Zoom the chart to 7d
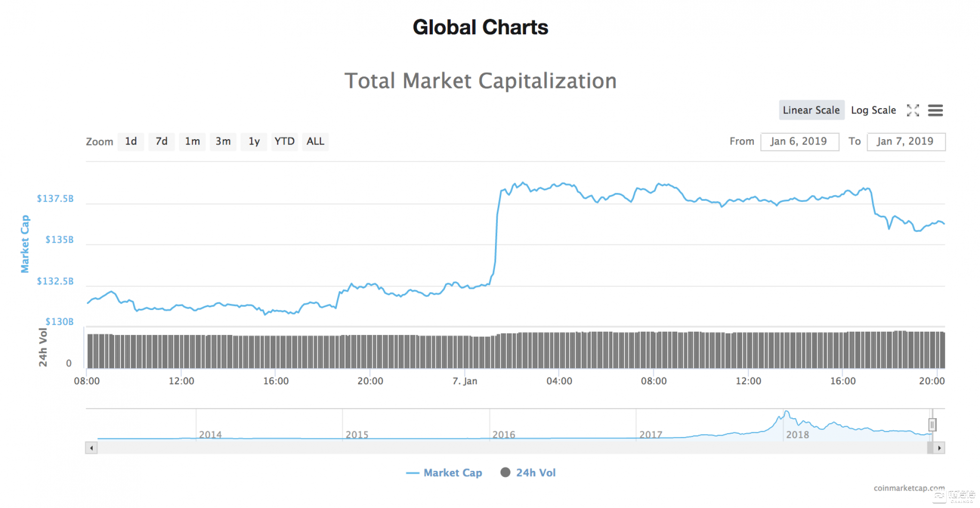The width and height of the screenshot is (980, 508). 161,142
